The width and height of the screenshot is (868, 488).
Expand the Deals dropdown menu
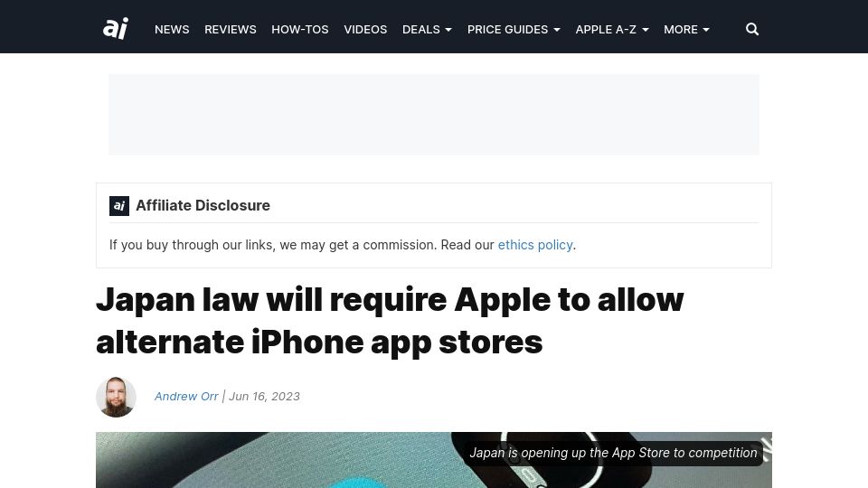pyautogui.click(x=427, y=29)
